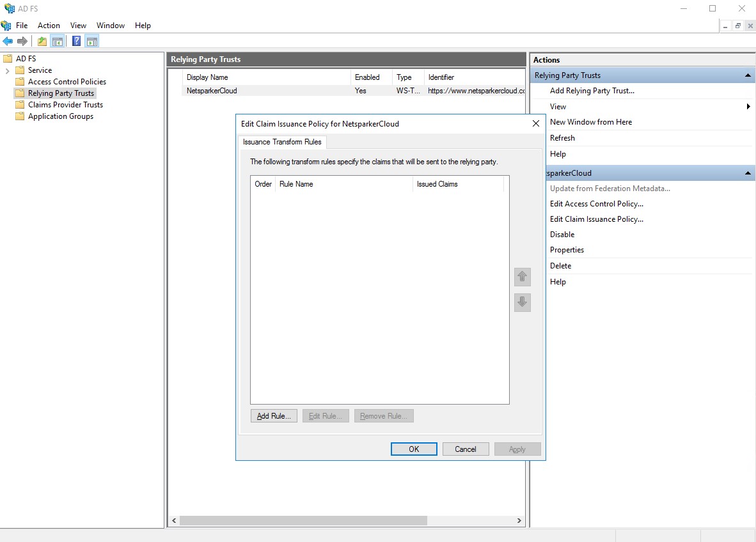
Task: Click the Forward arrow toolbar icon
Action: click(22, 42)
